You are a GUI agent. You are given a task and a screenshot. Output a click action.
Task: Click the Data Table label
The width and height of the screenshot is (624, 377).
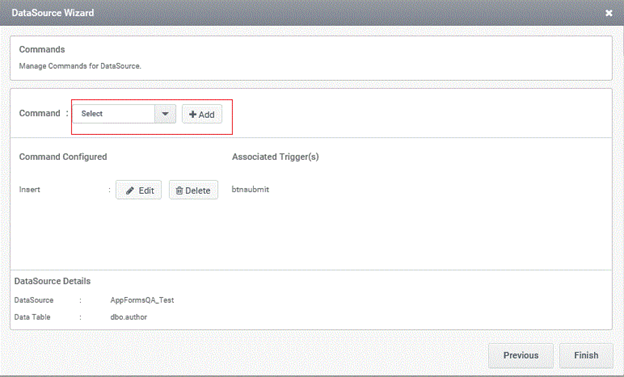click(x=32, y=317)
